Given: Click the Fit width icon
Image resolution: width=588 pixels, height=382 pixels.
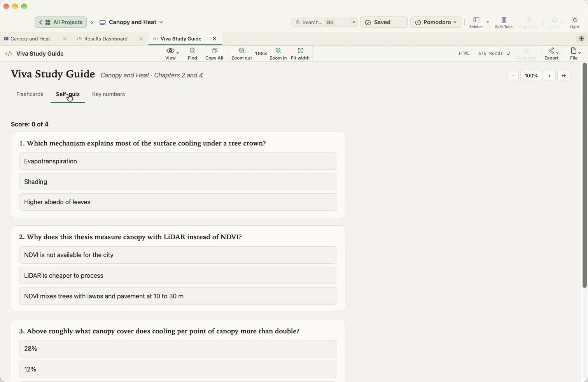Looking at the screenshot, I should click(300, 51).
